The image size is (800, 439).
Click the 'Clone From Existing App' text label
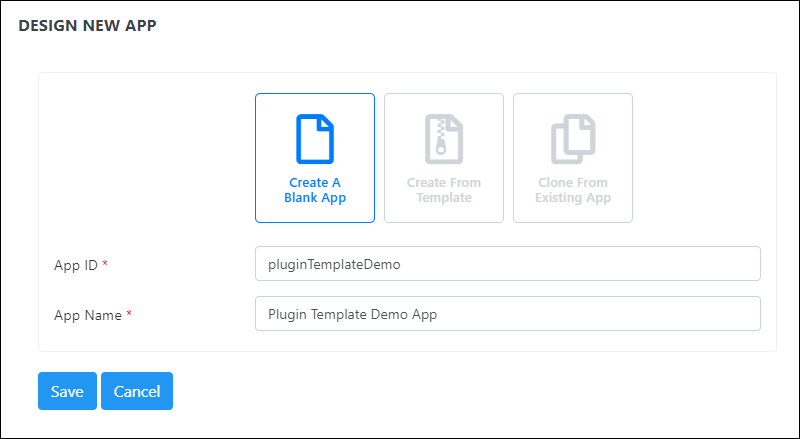point(573,190)
